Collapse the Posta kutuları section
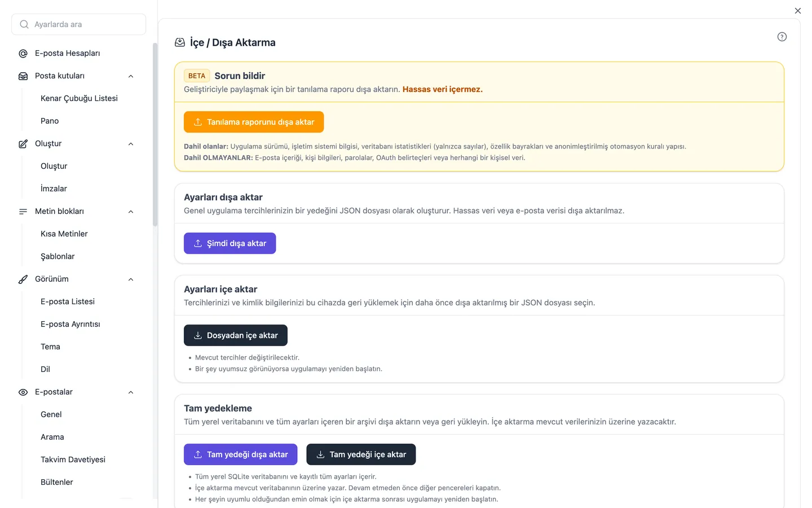Screen dimensions: 812x508 (131, 76)
